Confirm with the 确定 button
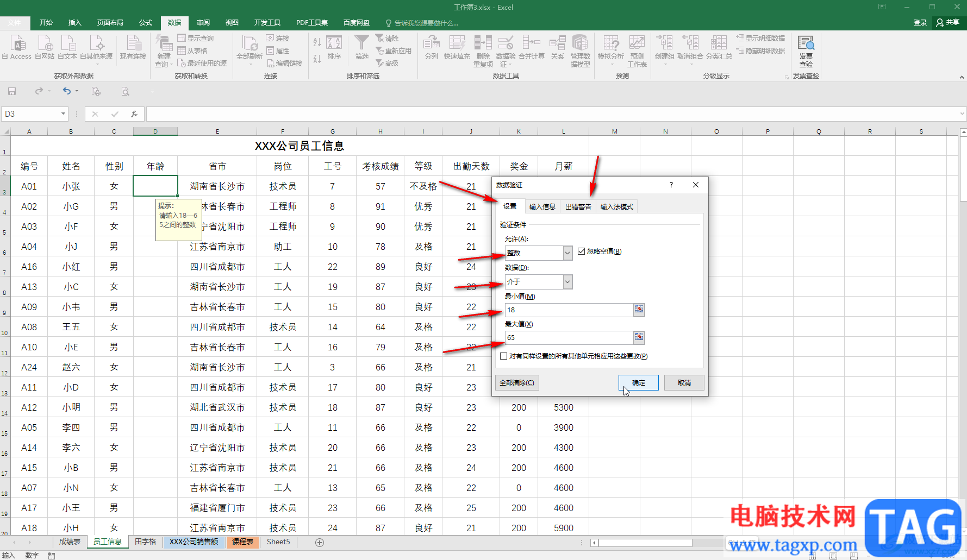 point(639,383)
